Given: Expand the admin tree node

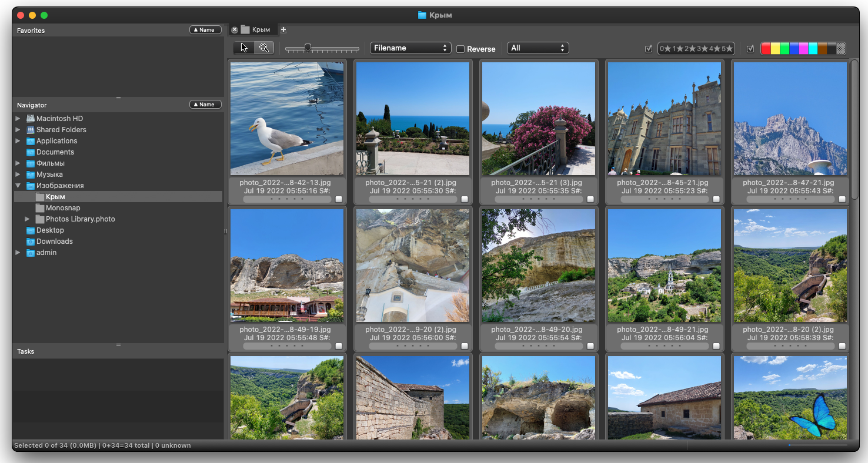Looking at the screenshot, I should click(18, 253).
